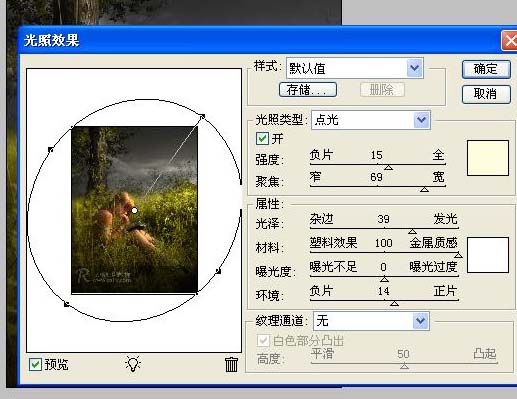Click the 聚焦 focus slider handle

pos(424,189)
